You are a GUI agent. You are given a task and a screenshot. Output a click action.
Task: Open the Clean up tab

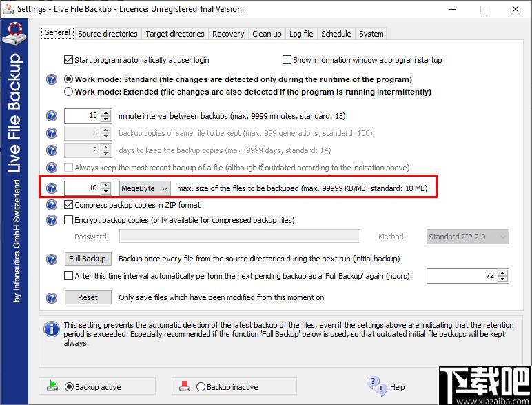pos(267,34)
